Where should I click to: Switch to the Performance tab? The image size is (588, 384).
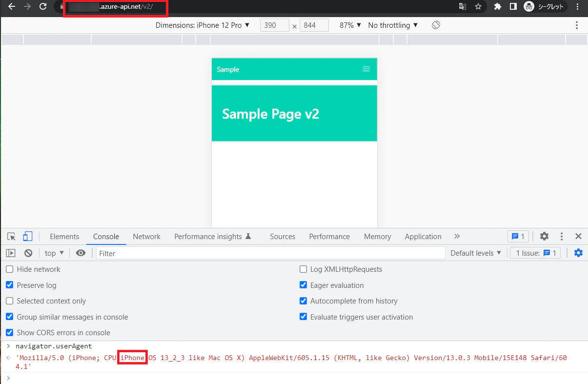tap(329, 237)
